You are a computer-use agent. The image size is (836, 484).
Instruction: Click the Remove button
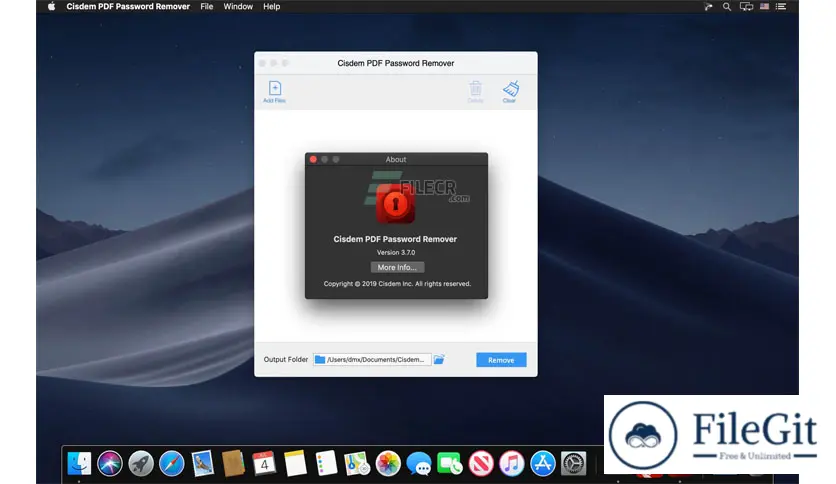[x=501, y=360]
